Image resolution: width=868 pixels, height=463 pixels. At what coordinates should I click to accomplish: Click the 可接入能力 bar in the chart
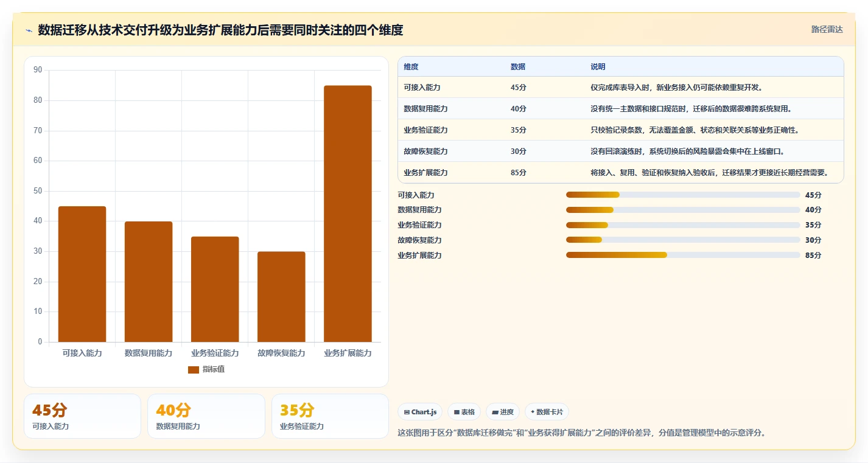[82, 274]
